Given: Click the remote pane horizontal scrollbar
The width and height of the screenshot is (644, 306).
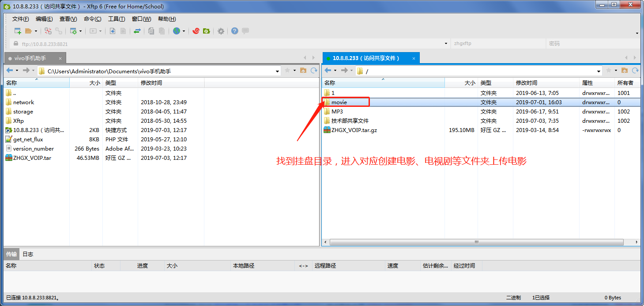Looking at the screenshot, I should (x=476, y=242).
